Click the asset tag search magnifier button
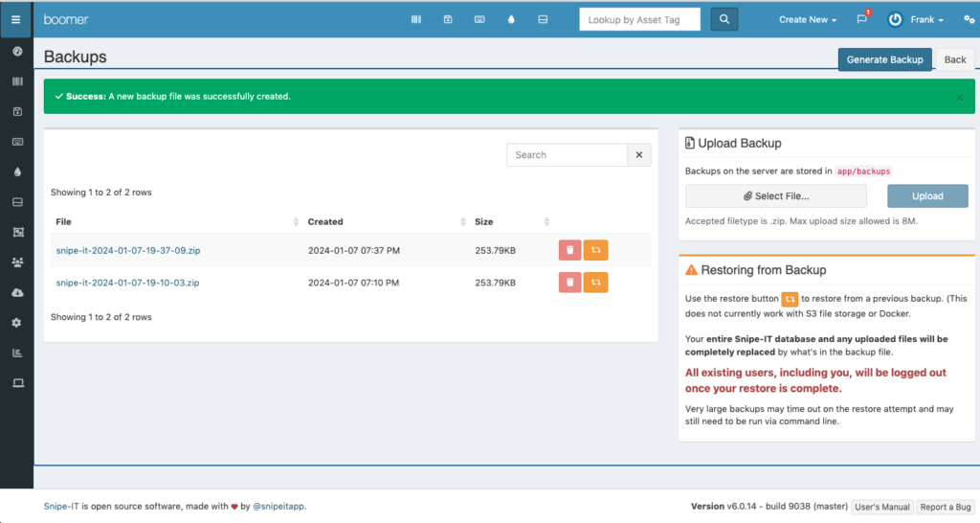980x523 pixels. tap(724, 19)
